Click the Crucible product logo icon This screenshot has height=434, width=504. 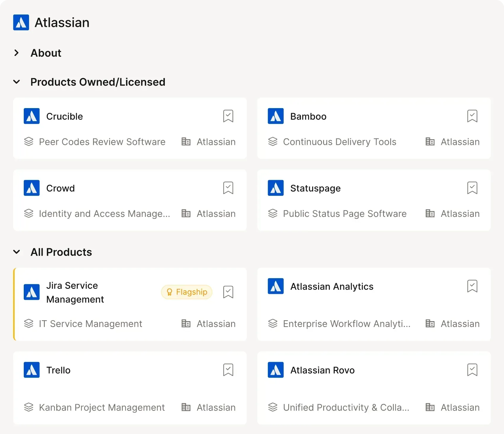(x=32, y=116)
